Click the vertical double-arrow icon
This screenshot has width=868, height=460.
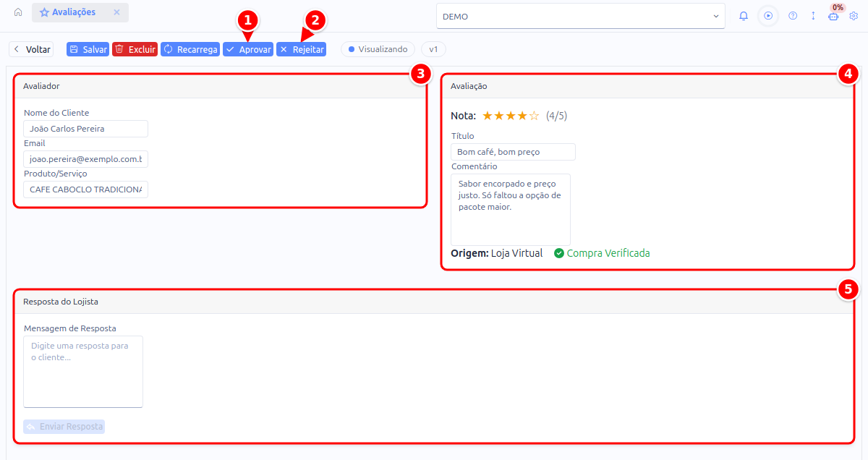point(813,16)
